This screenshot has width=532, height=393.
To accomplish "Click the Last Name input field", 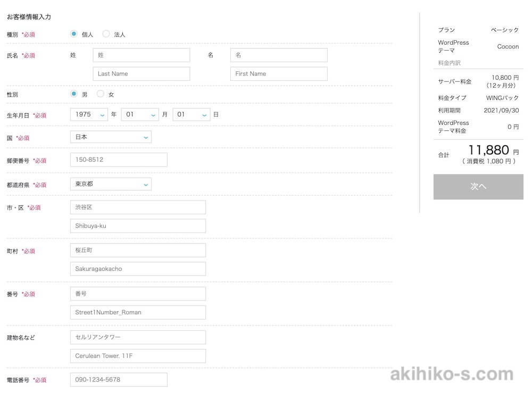I will 141,74.
